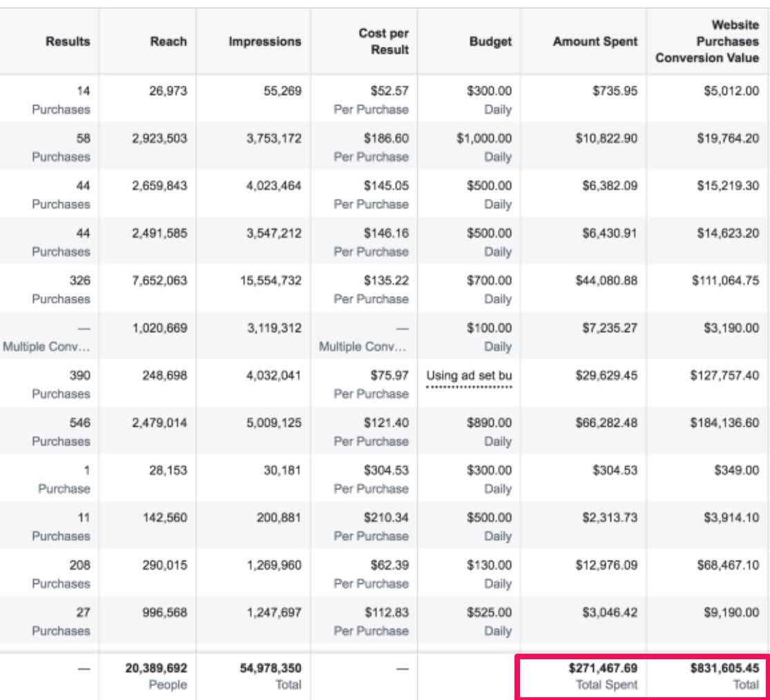
Task: Select the $186.60 cost per purchase
Action: 386,139
